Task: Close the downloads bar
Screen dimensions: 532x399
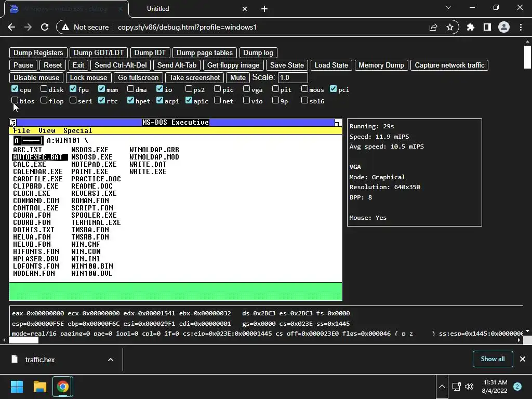Action: [x=523, y=359]
